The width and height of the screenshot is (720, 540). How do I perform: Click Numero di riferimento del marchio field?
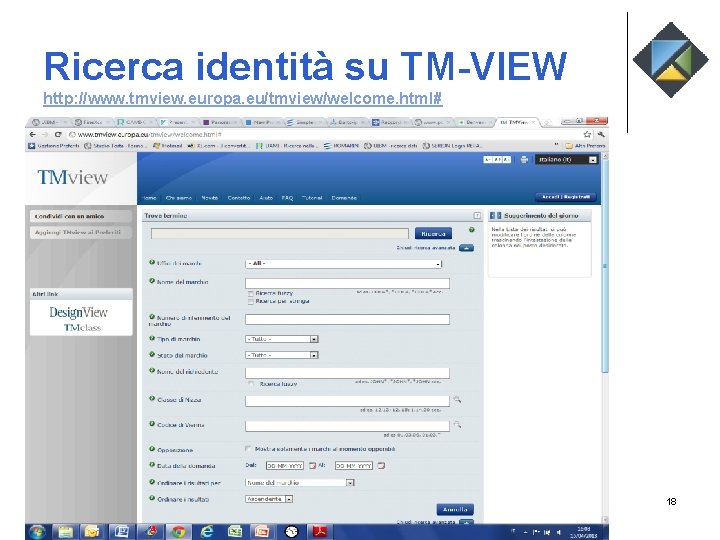point(347,320)
